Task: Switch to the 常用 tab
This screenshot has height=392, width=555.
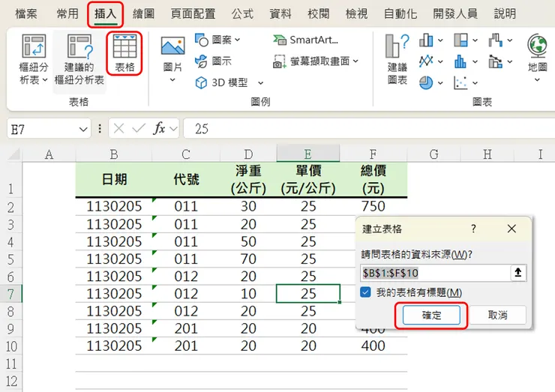Action: (67, 13)
